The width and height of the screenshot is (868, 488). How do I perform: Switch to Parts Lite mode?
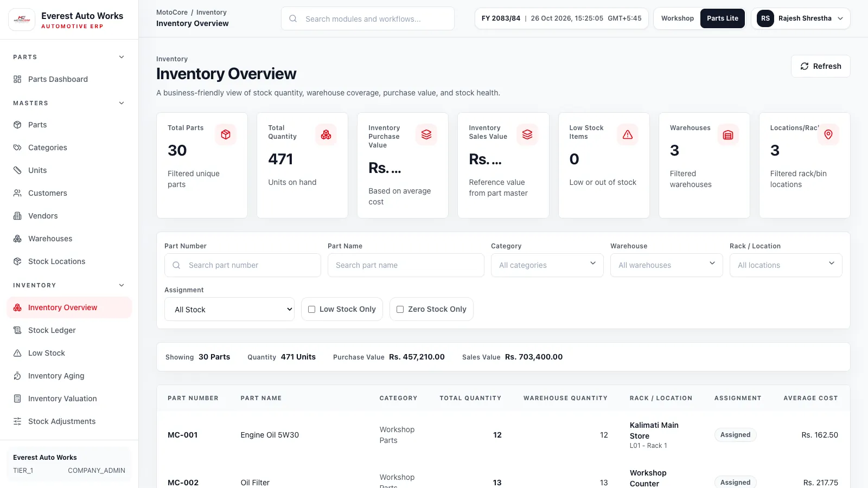point(723,18)
